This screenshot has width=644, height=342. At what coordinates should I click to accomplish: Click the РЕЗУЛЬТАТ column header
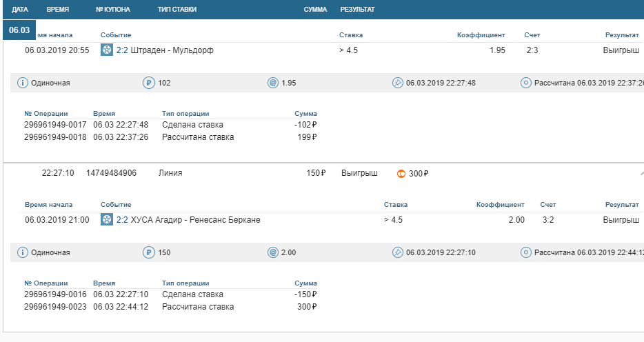coord(357,10)
